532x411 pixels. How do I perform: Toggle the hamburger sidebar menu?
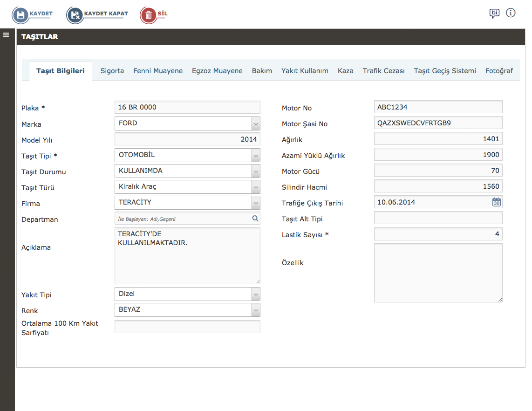(7, 35)
